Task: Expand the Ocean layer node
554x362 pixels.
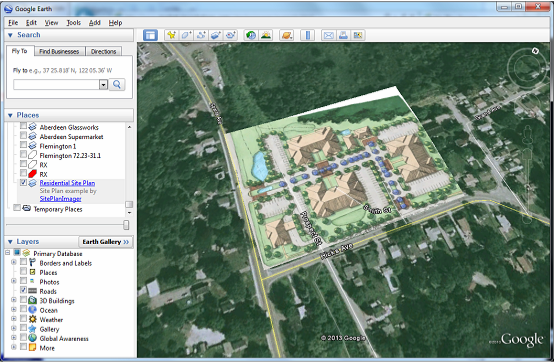Action: click(x=14, y=310)
